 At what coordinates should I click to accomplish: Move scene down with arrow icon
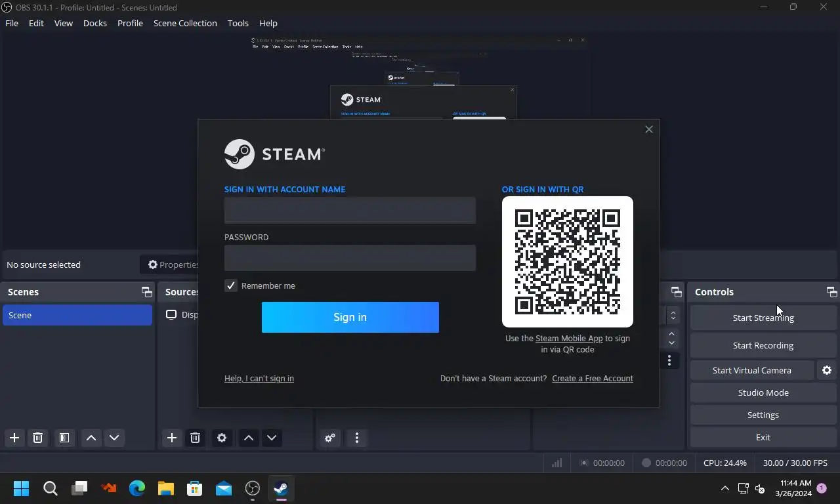tap(114, 438)
